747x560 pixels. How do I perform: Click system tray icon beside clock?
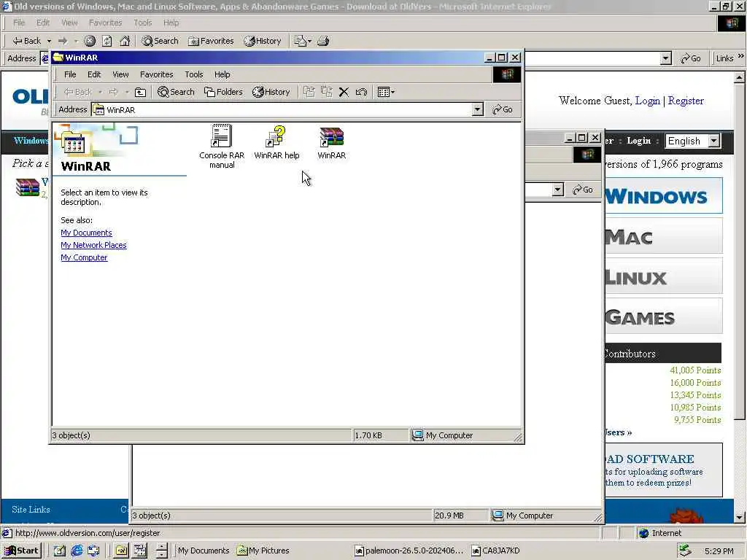[x=685, y=551]
